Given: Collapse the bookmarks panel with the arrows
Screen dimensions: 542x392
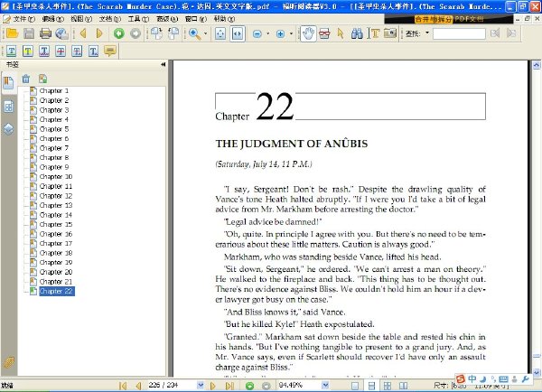Looking at the screenshot, I should pyautogui.click(x=164, y=65).
